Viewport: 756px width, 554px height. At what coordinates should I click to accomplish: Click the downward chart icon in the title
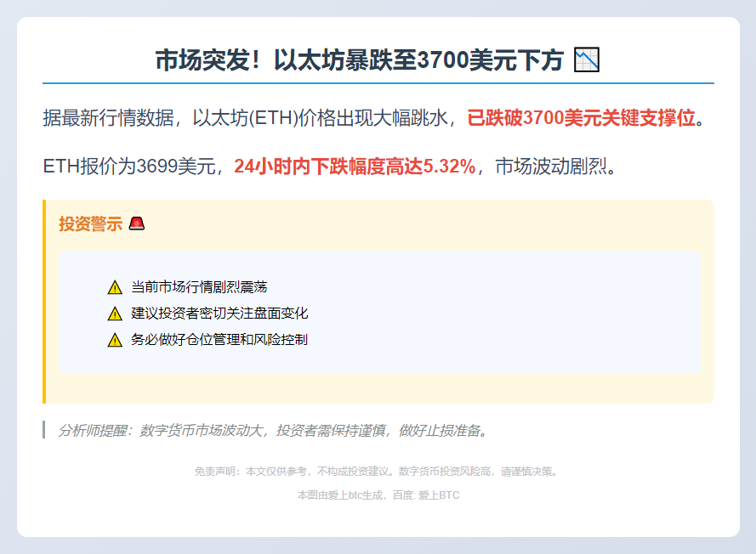tap(588, 59)
